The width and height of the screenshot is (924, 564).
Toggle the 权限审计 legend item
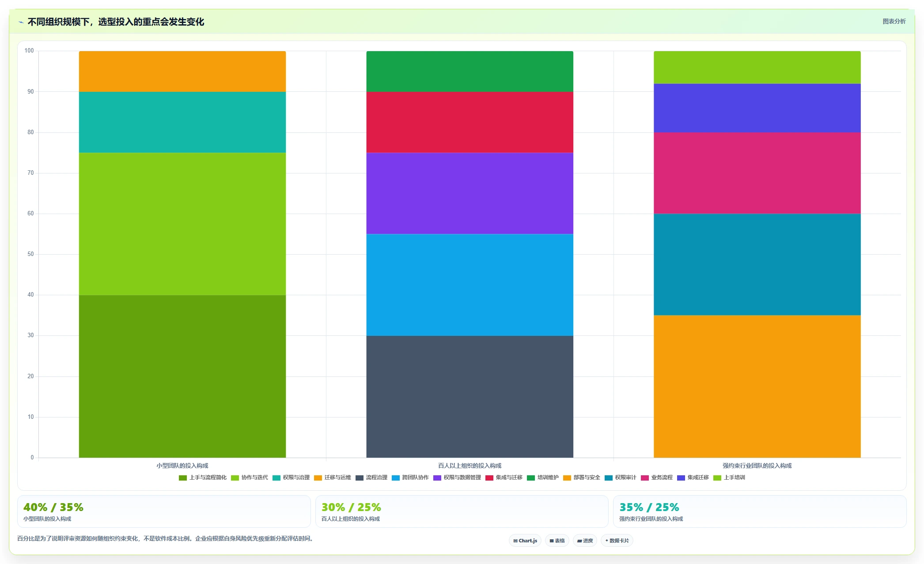tap(621, 478)
